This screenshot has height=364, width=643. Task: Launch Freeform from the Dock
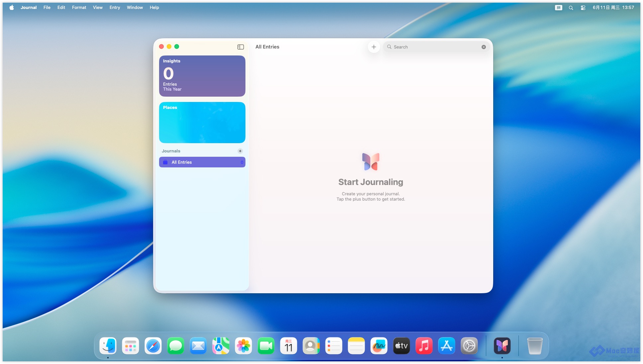[x=379, y=346]
